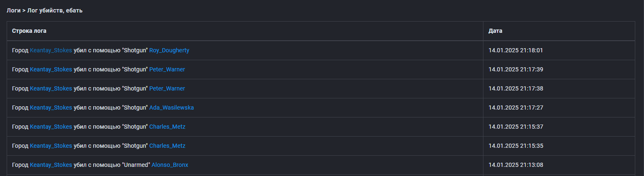Click the Строка лога column header
Viewport: 644px width, 176px height.
tap(29, 31)
